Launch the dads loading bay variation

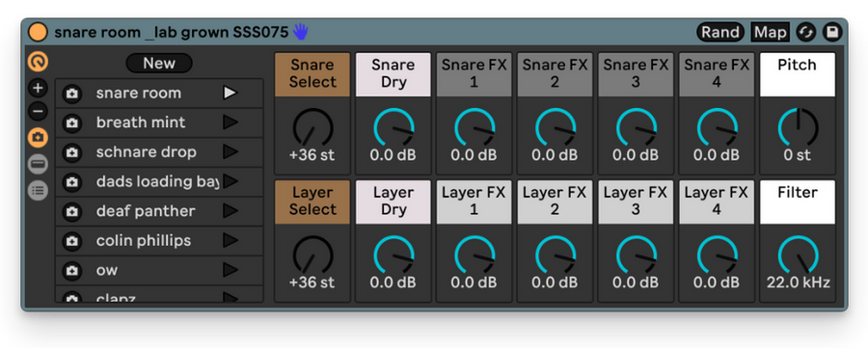(x=231, y=181)
